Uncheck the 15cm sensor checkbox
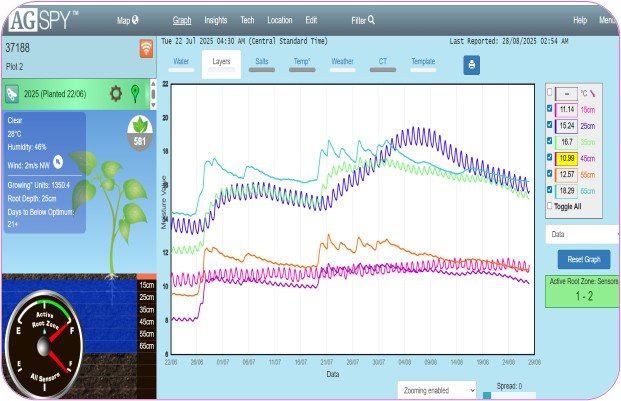Viewport: 621px width, 401px height. pos(550,109)
